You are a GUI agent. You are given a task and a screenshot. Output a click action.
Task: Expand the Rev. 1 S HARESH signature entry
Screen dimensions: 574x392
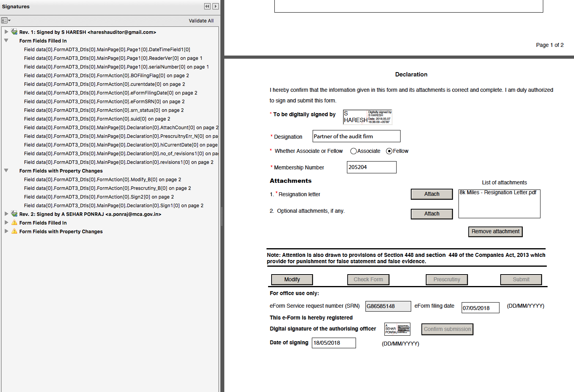(6, 32)
